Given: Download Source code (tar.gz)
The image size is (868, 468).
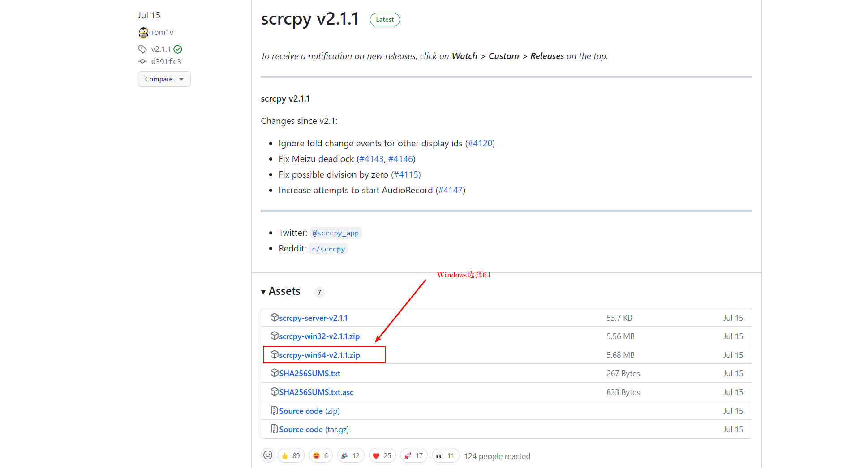Looking at the screenshot, I should coord(314,430).
